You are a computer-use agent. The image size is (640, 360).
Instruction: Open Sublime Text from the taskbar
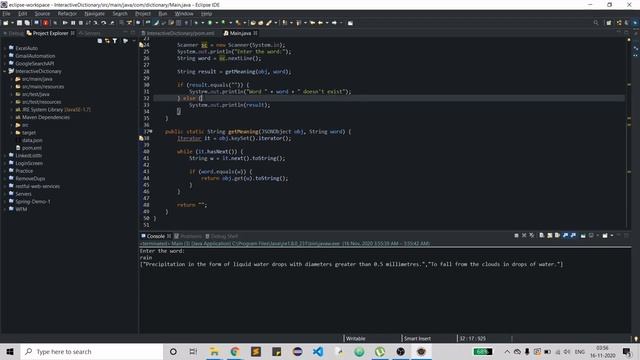[256, 351]
